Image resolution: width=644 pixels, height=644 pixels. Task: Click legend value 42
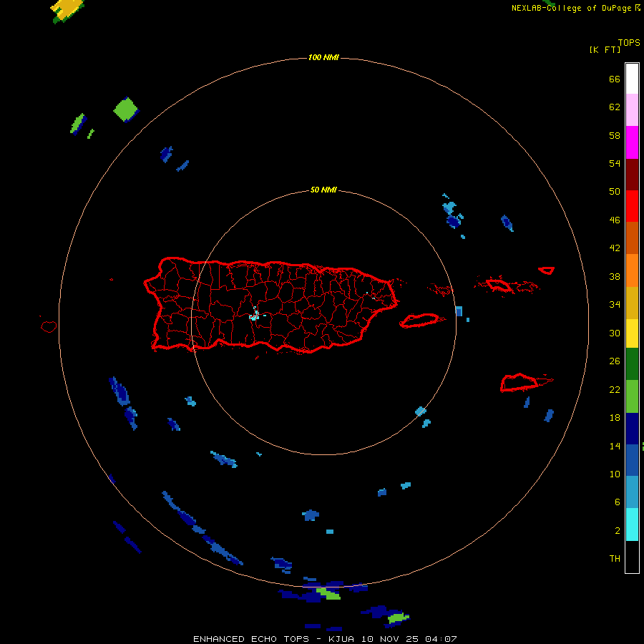pyautogui.click(x=615, y=248)
